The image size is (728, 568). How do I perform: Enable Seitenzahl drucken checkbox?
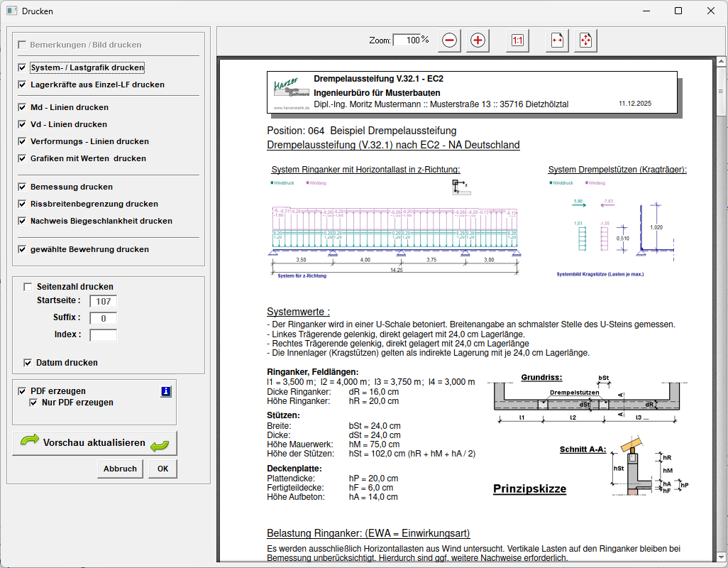(28, 287)
